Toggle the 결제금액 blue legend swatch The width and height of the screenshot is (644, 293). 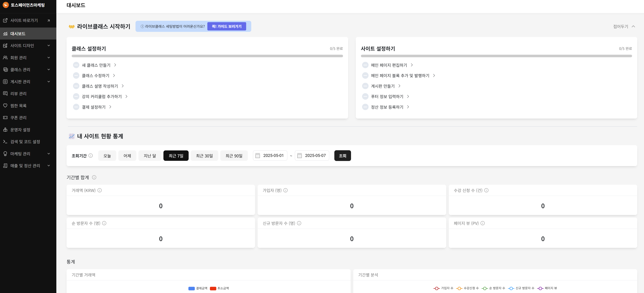(192, 288)
